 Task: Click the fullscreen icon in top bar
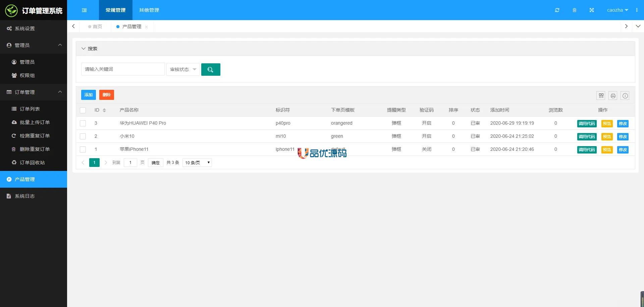pyautogui.click(x=592, y=10)
